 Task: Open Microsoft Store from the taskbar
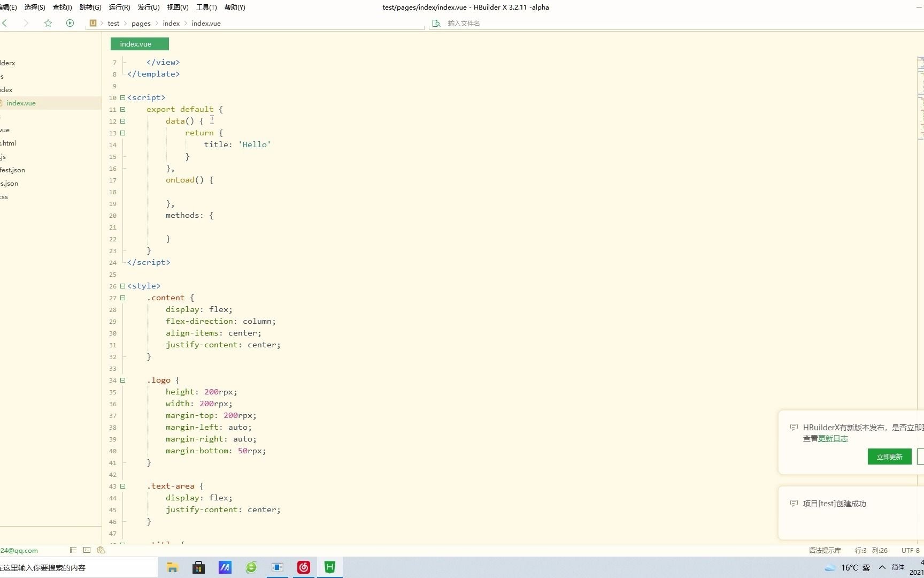coord(198,567)
